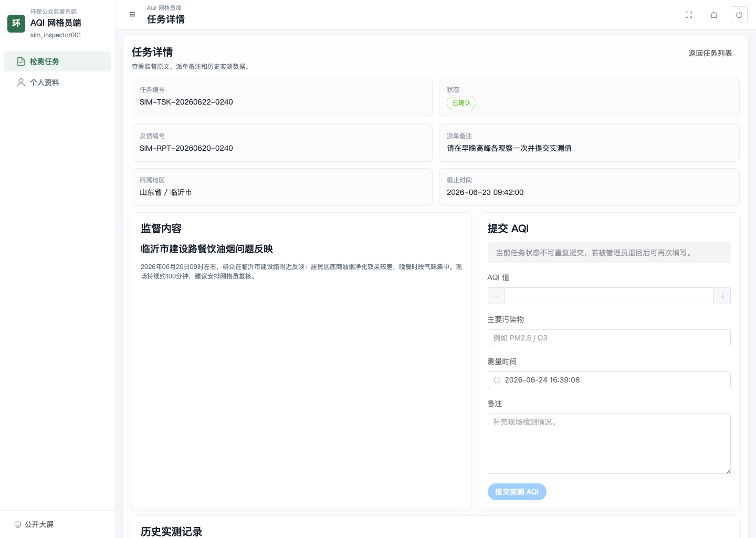Click the power logout button
Image resolution: width=756 pixels, height=538 pixels.
[x=739, y=15]
